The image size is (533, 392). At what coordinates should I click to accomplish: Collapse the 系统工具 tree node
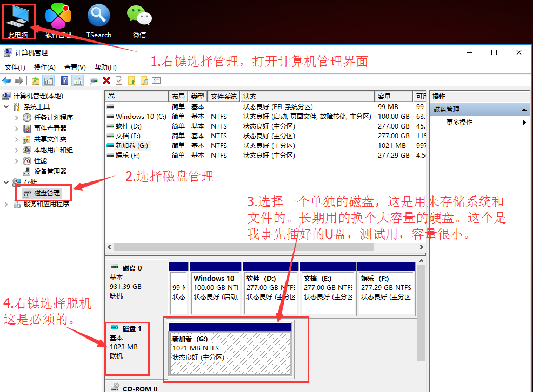pos(6,107)
